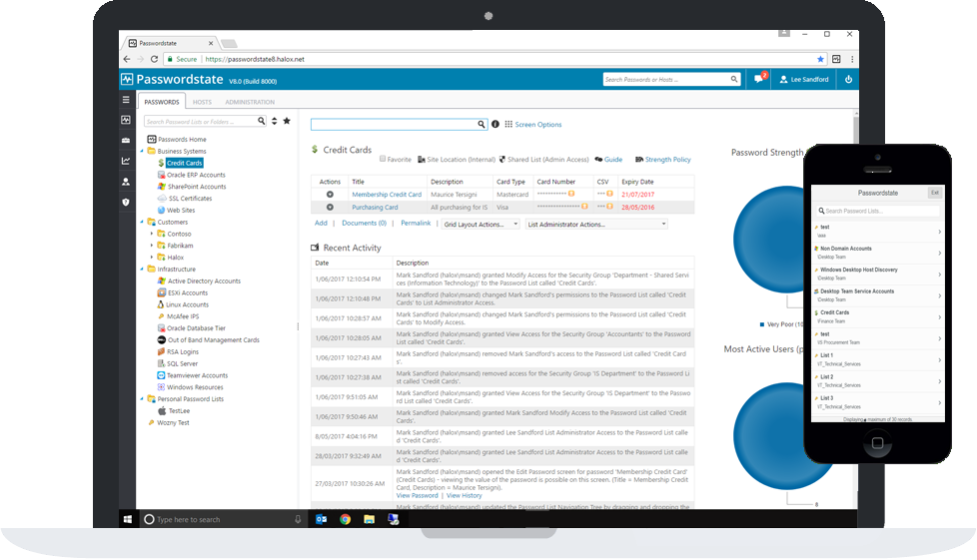Open Credit Cards list on phone screen

878,316
